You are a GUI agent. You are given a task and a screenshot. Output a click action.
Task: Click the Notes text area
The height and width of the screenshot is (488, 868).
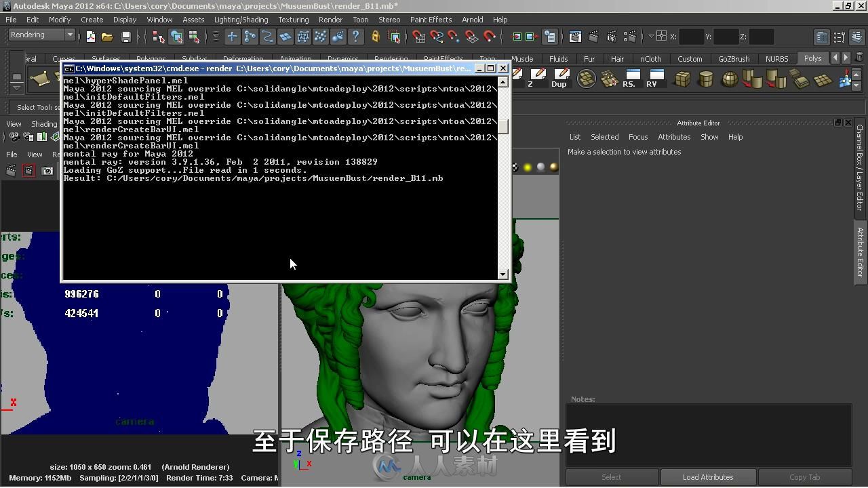pyautogui.click(x=709, y=434)
